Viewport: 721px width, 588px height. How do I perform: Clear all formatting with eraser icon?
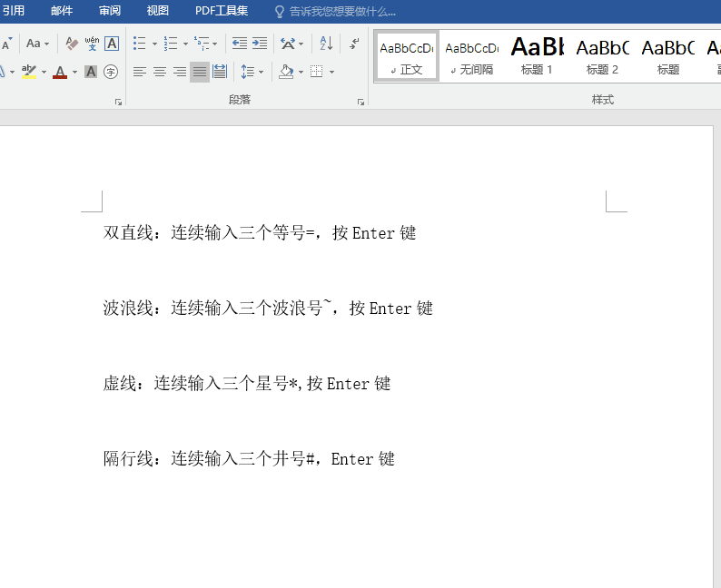click(x=73, y=44)
